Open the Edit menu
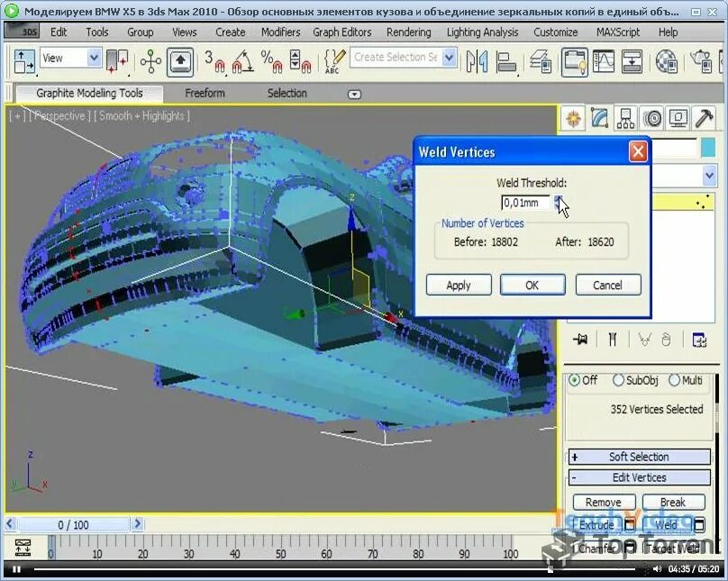 (59, 32)
